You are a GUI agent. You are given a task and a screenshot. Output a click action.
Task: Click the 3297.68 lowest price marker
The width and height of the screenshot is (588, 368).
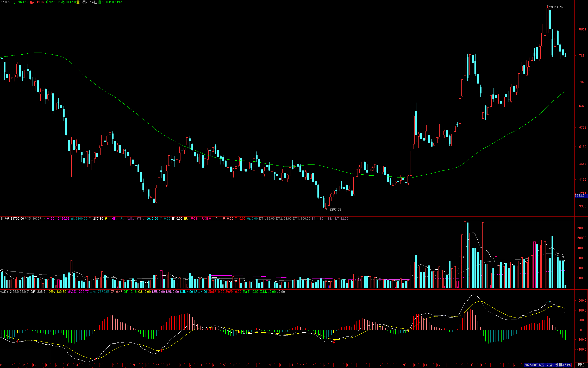tap(335, 209)
